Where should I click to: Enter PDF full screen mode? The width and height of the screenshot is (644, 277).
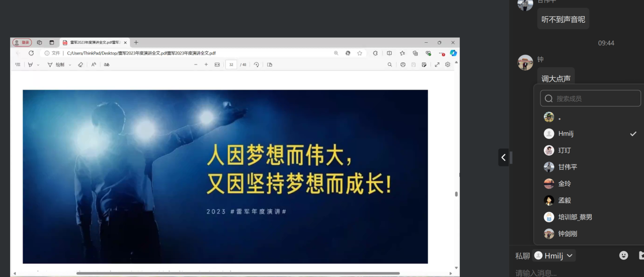click(x=437, y=64)
